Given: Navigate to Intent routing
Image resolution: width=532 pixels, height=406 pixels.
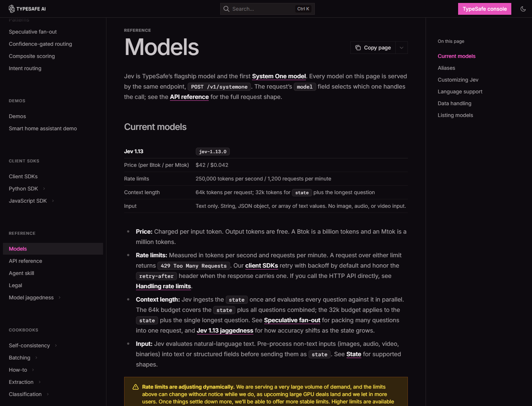Looking at the screenshot, I should click(x=25, y=68).
